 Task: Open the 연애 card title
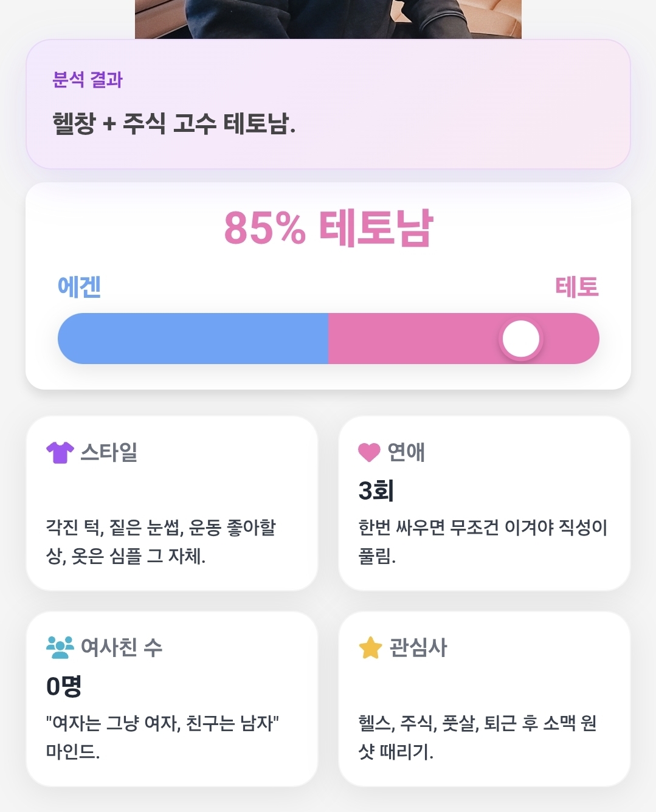point(406,452)
